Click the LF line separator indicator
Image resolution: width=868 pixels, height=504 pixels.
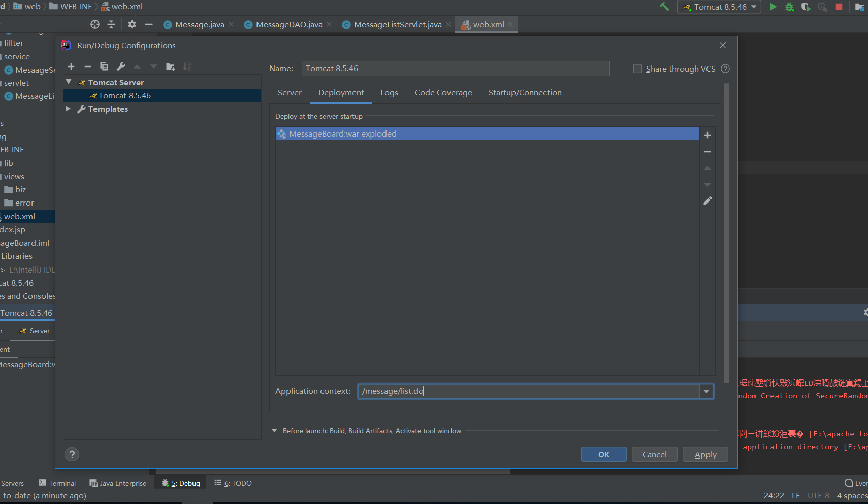coord(795,495)
